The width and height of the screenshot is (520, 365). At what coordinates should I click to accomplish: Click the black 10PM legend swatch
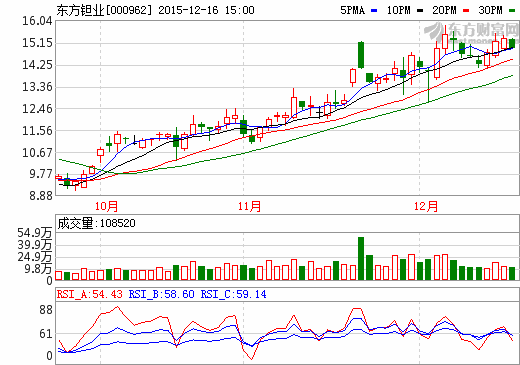click(x=420, y=11)
